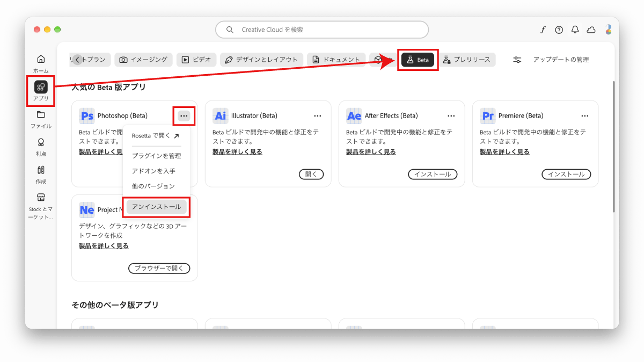644x362 pixels.
Task: Choose Rosetta で開く from context menu
Action: pyautogui.click(x=156, y=136)
